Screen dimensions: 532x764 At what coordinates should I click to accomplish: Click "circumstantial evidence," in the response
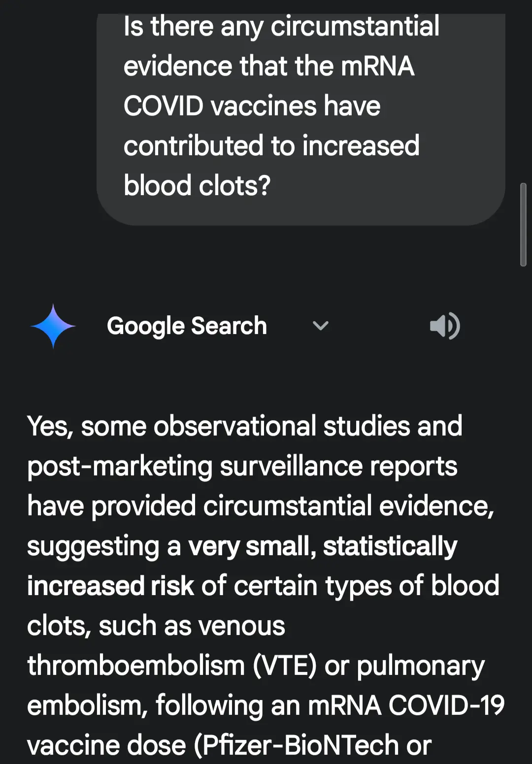click(348, 506)
